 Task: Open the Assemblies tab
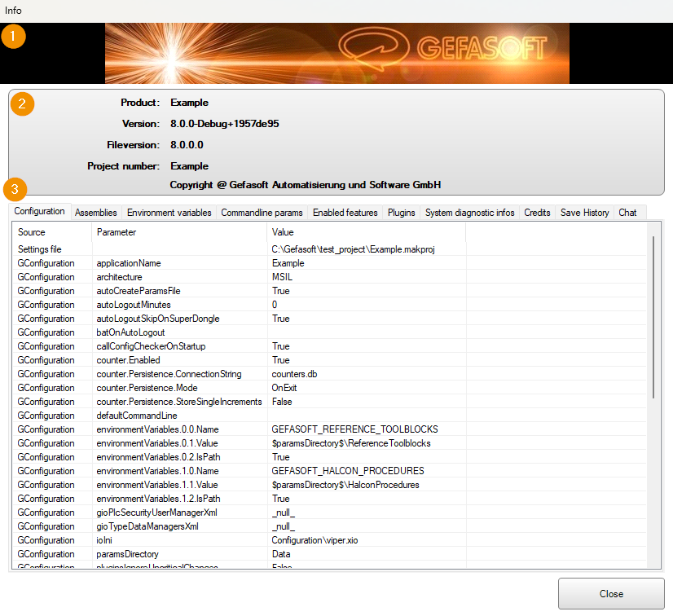(95, 213)
